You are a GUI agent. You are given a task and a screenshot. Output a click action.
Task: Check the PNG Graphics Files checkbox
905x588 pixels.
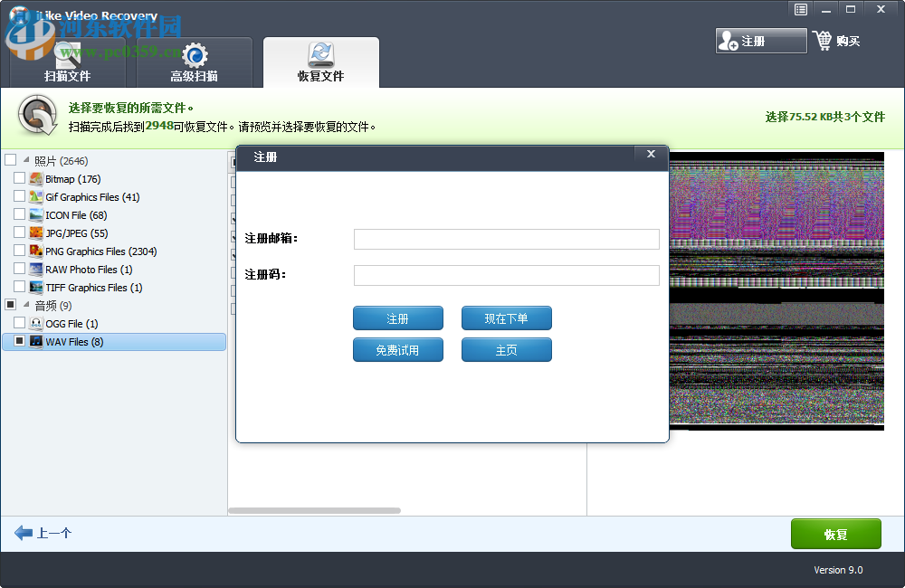point(19,251)
